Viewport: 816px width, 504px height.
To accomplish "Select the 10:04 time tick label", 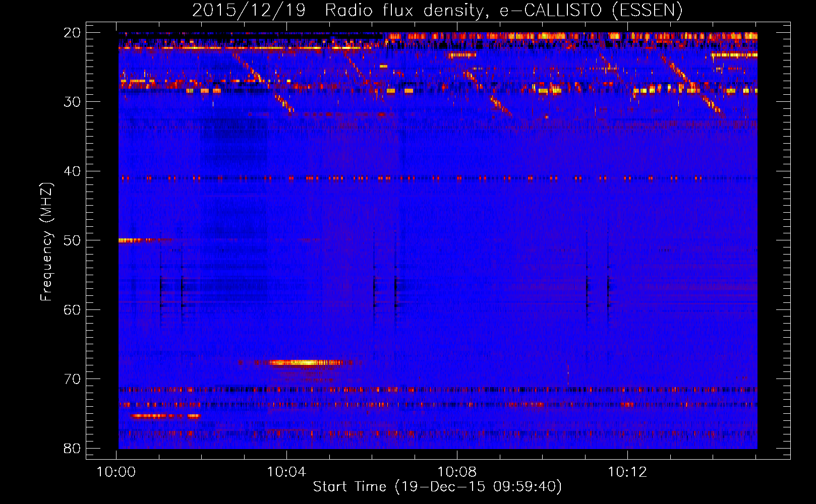I will [287, 472].
